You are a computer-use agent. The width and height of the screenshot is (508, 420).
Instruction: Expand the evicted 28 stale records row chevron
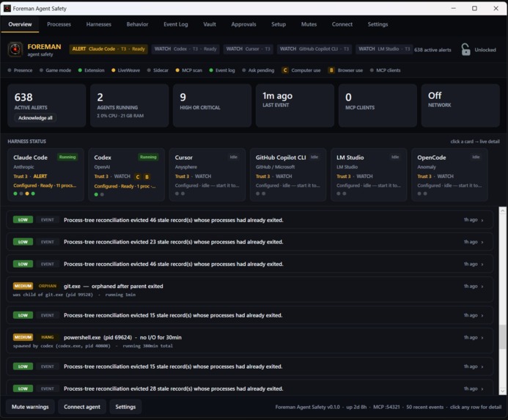[482, 388]
